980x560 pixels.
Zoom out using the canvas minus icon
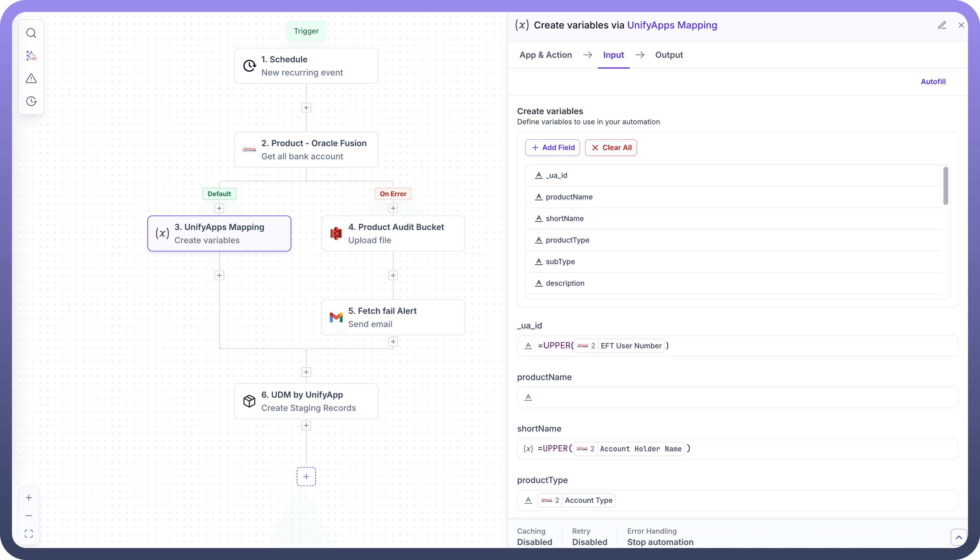29,515
